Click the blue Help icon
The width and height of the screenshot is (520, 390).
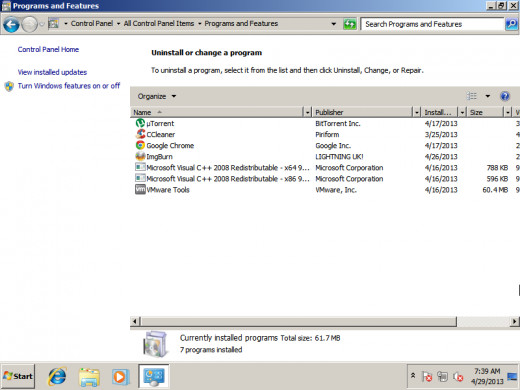coord(505,96)
